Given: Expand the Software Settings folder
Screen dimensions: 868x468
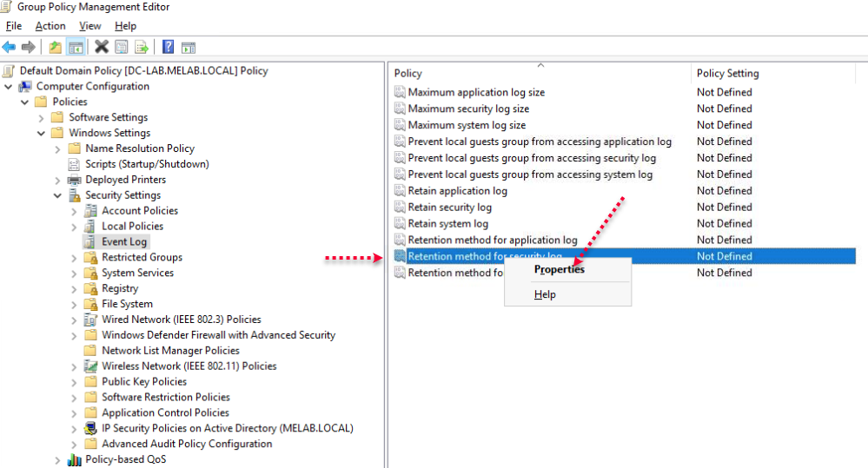Looking at the screenshot, I should click(x=41, y=118).
